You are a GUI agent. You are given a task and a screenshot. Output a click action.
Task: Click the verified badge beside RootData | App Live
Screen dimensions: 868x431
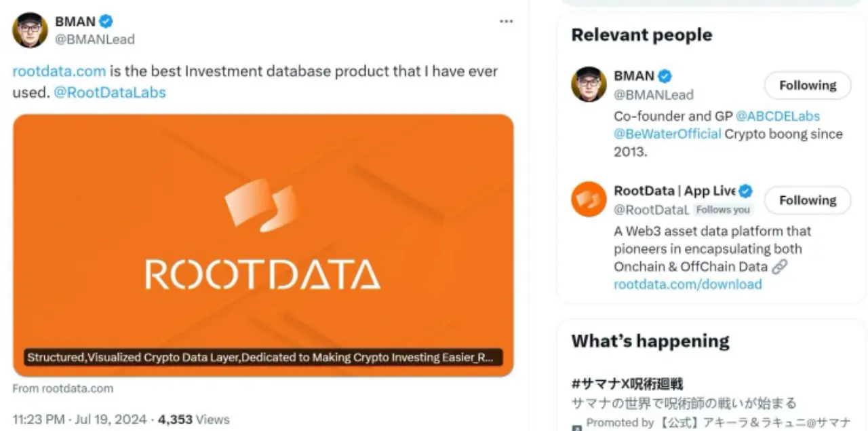(x=746, y=191)
